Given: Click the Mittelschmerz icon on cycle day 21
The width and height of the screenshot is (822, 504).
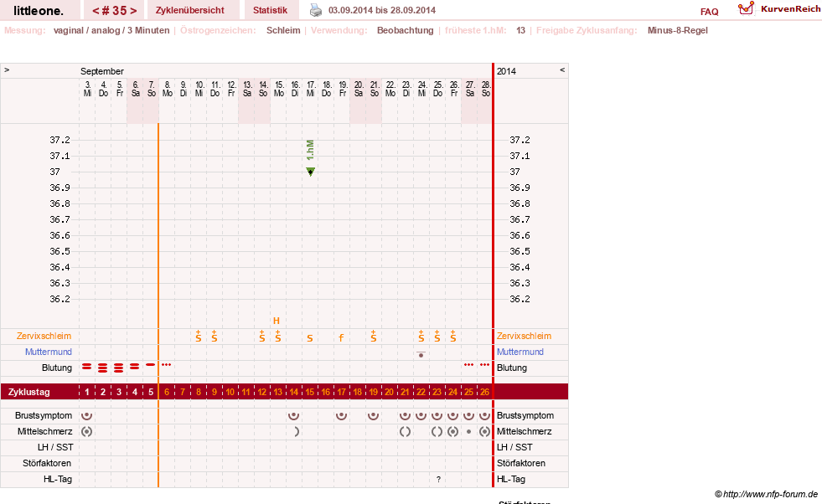Looking at the screenshot, I should click(406, 432).
